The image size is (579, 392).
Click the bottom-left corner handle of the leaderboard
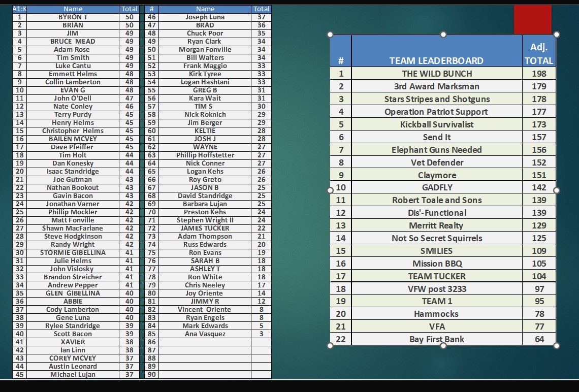(x=330, y=346)
